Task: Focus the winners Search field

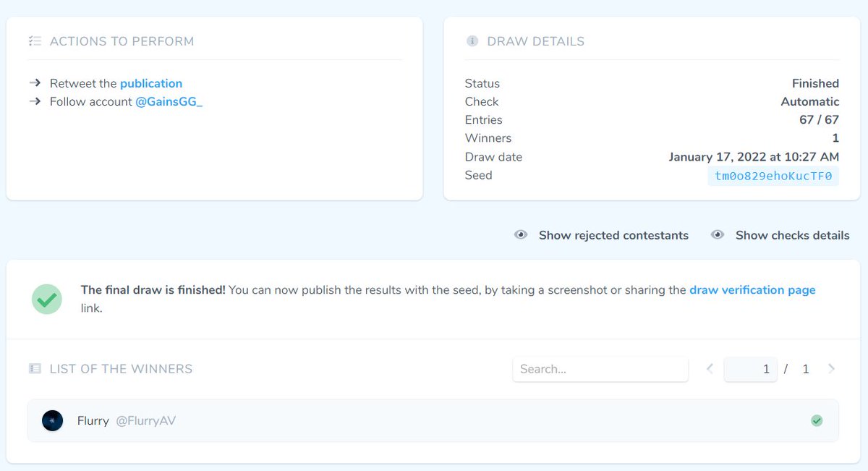Action: pyautogui.click(x=600, y=369)
